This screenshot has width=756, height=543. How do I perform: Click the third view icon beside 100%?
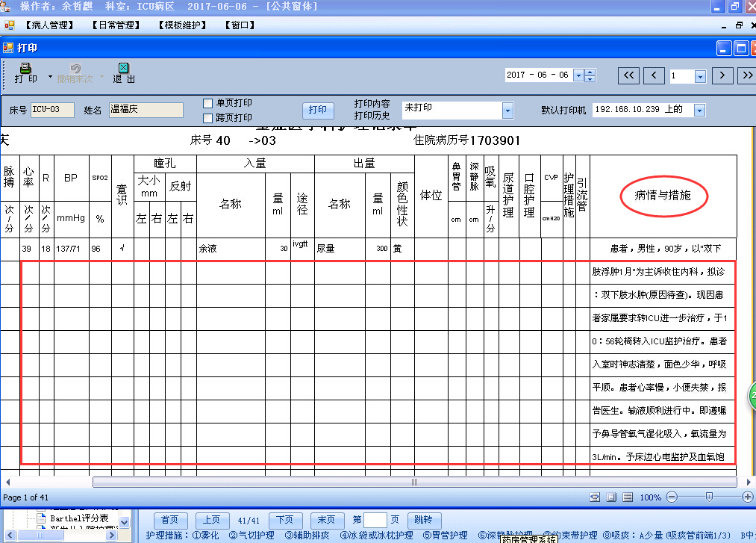click(628, 497)
